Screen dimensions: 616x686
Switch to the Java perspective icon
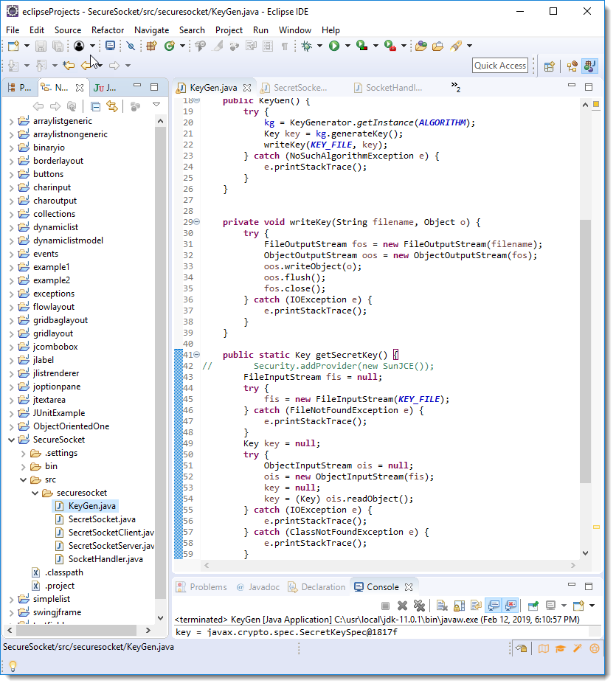coord(589,66)
